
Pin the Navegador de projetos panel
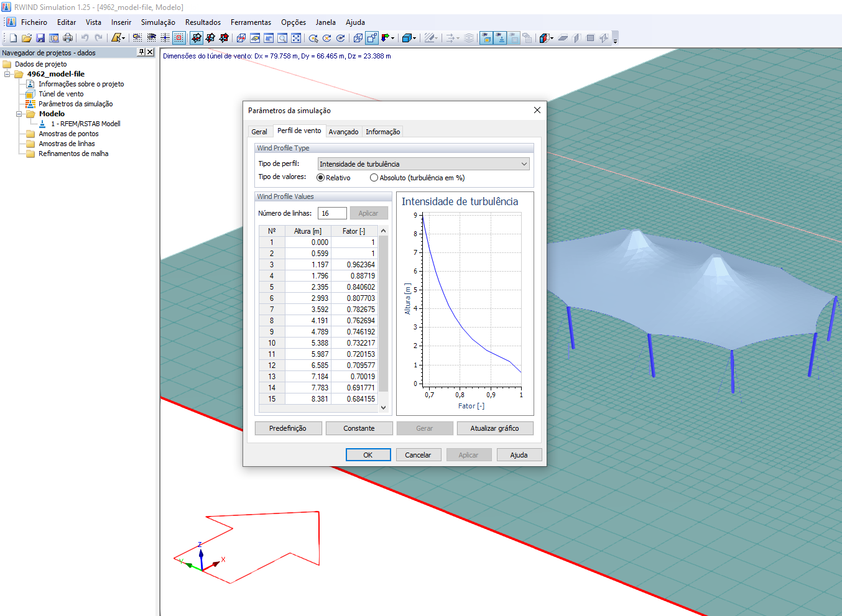click(142, 52)
